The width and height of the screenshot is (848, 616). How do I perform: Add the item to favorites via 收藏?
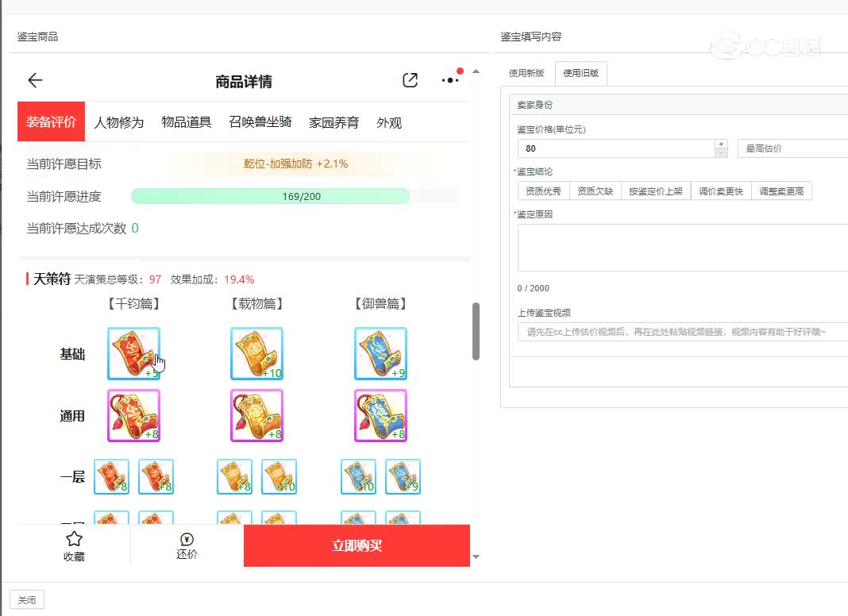click(x=74, y=546)
